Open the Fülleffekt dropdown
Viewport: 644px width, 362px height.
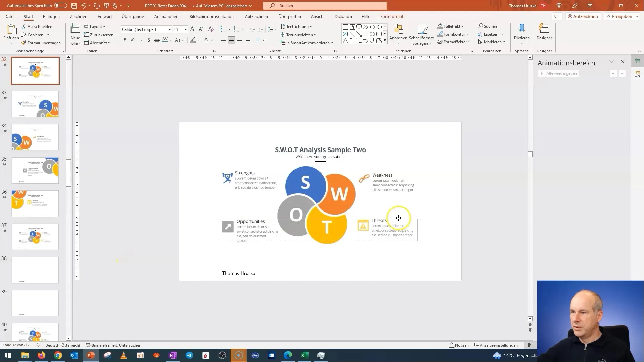click(x=451, y=26)
